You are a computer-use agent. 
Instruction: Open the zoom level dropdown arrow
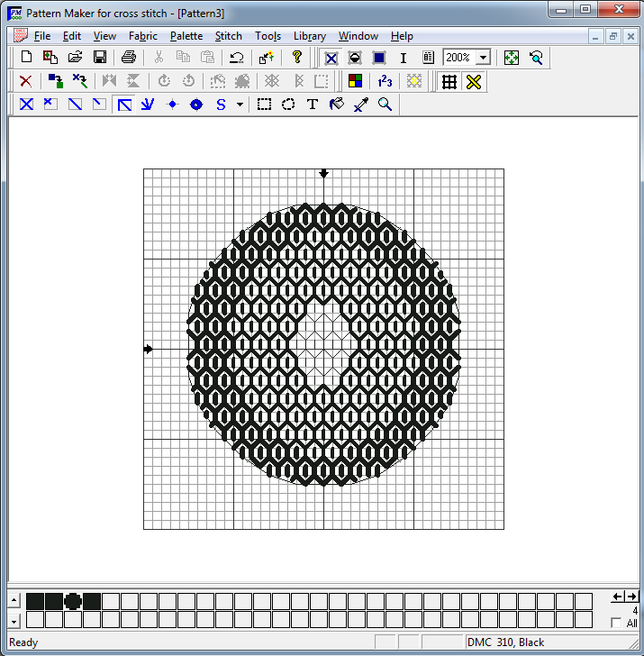pyautogui.click(x=484, y=58)
